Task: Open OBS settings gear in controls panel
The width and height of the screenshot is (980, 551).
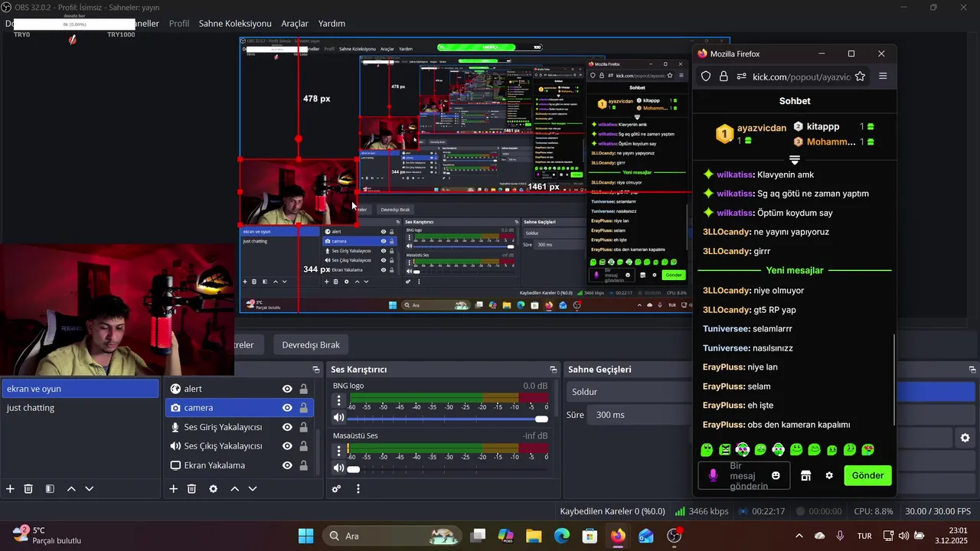Action: coord(965,438)
